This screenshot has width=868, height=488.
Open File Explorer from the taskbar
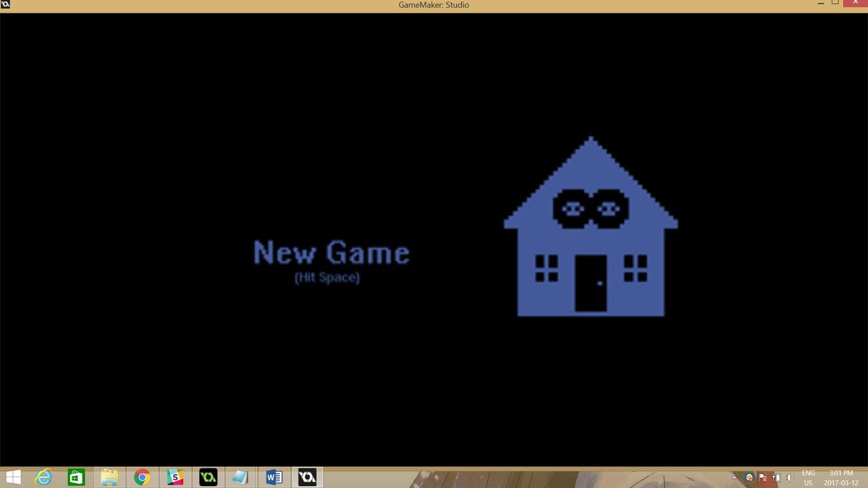click(x=109, y=478)
